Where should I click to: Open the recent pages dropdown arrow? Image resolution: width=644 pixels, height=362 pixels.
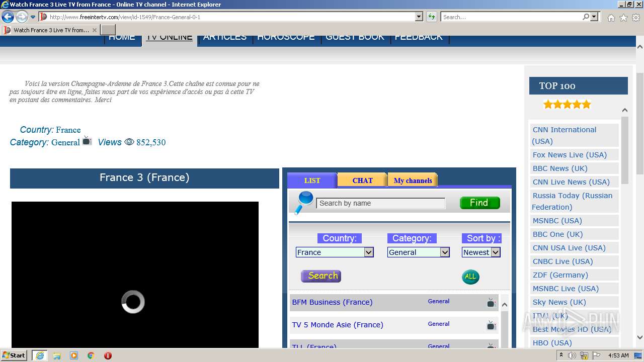33,17
